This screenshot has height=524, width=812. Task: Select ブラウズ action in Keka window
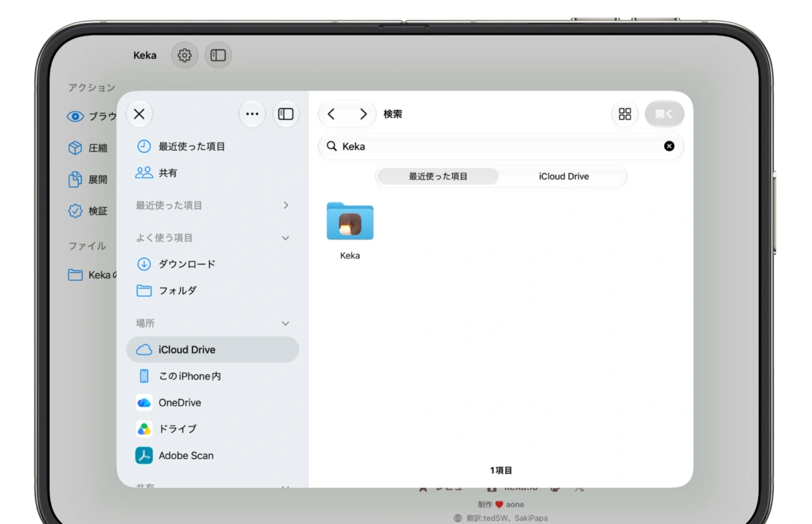tap(92, 116)
